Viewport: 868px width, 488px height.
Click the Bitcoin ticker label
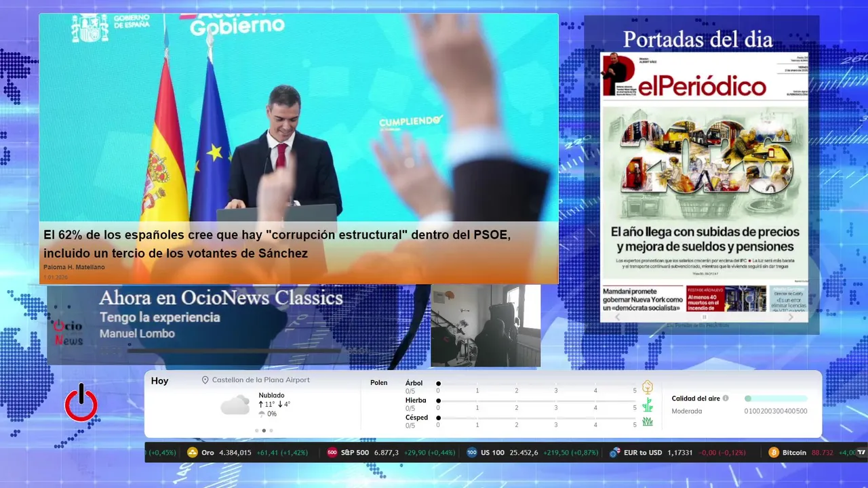click(794, 453)
